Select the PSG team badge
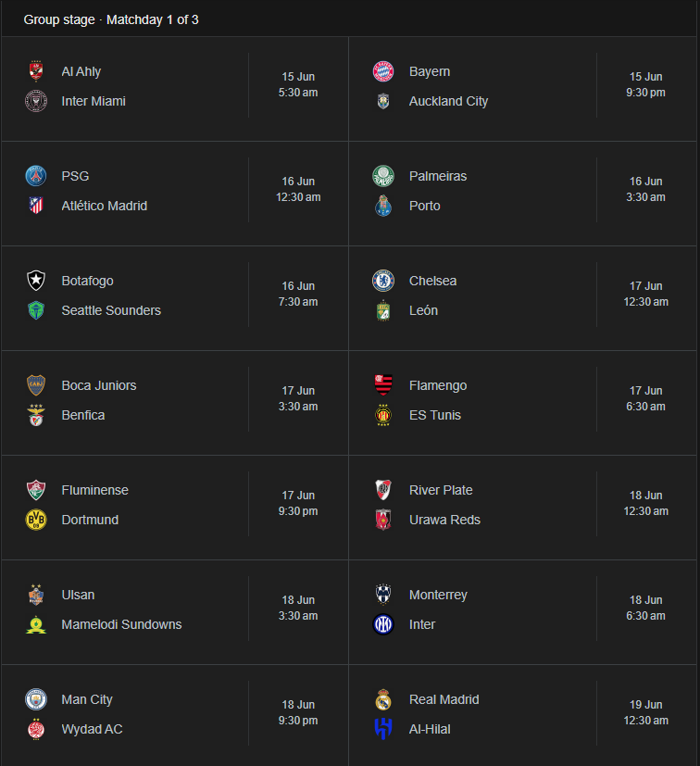The height and width of the screenshot is (766, 700). pos(36,176)
